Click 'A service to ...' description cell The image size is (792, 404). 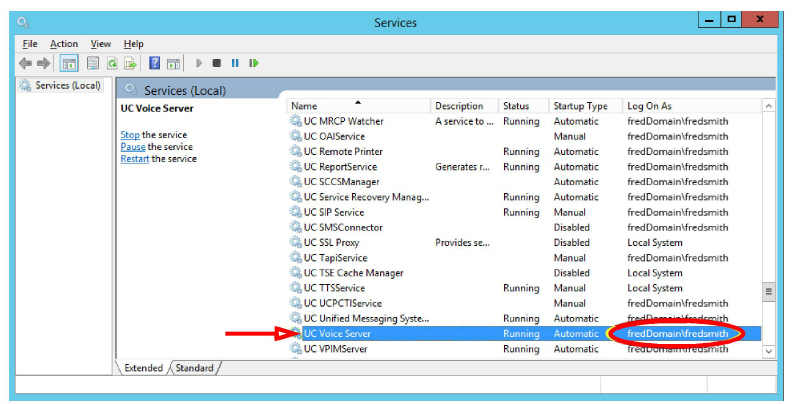click(x=464, y=121)
